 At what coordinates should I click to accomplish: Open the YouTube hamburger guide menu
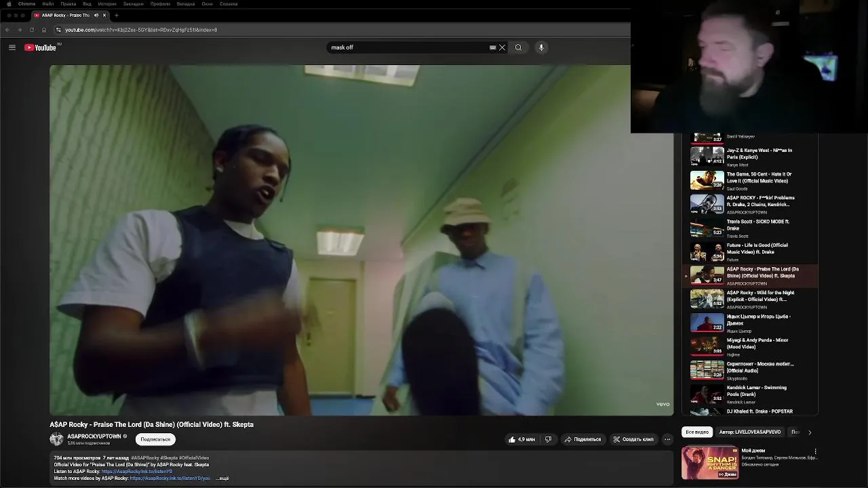click(12, 47)
